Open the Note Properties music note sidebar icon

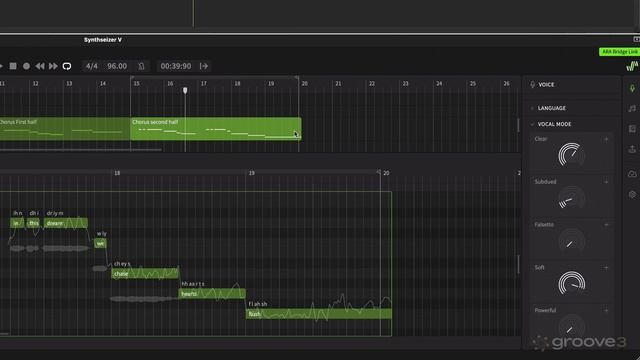click(632, 108)
